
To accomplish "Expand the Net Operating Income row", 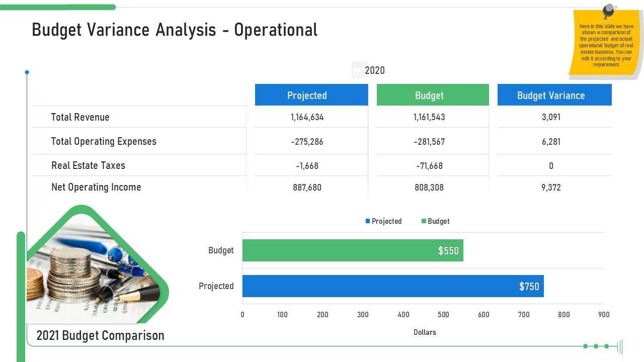I will click(x=96, y=187).
